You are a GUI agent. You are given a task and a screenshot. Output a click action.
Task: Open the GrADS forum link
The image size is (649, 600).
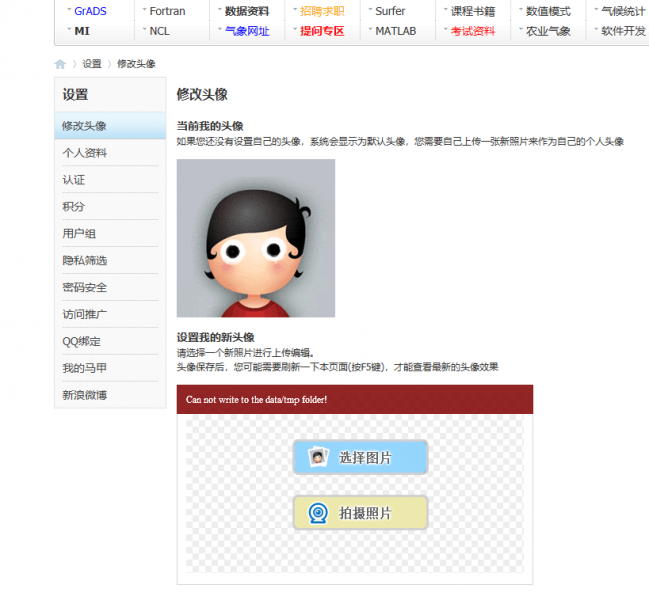click(90, 11)
